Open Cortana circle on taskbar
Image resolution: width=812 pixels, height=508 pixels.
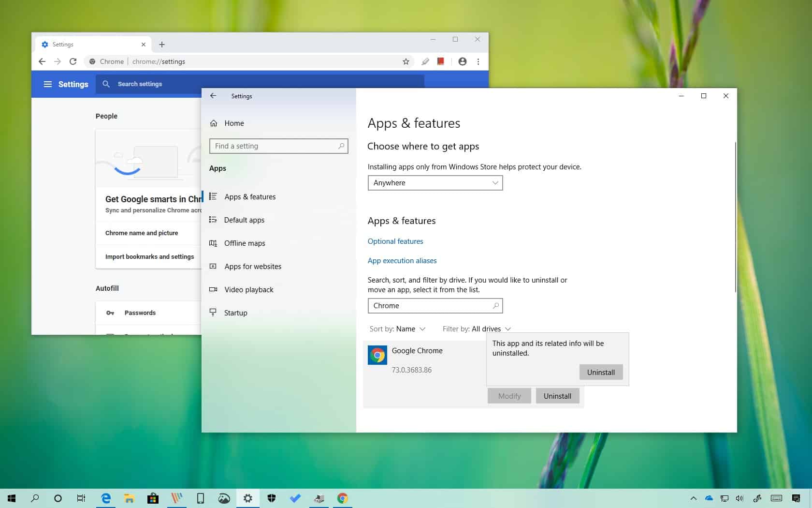coord(58,498)
